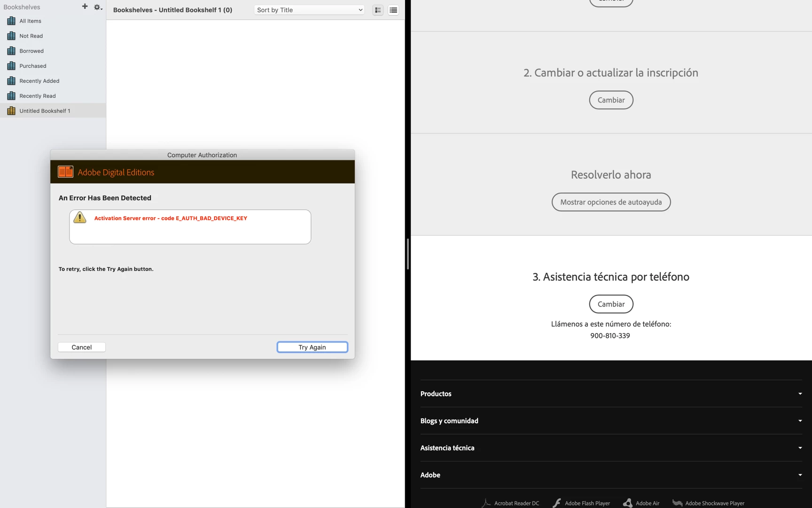The image size is (812, 508).
Task: Add a new bookshelf with plus icon
Action: [x=85, y=7]
